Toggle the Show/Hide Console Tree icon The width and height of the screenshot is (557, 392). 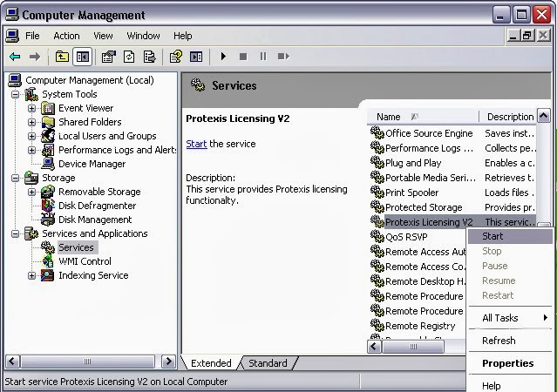coord(83,57)
